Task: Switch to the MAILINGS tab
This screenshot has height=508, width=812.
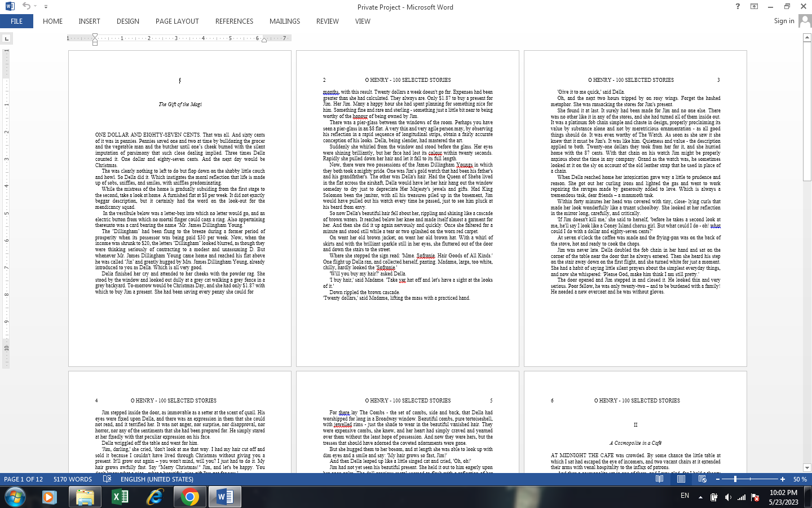Action: [285, 21]
